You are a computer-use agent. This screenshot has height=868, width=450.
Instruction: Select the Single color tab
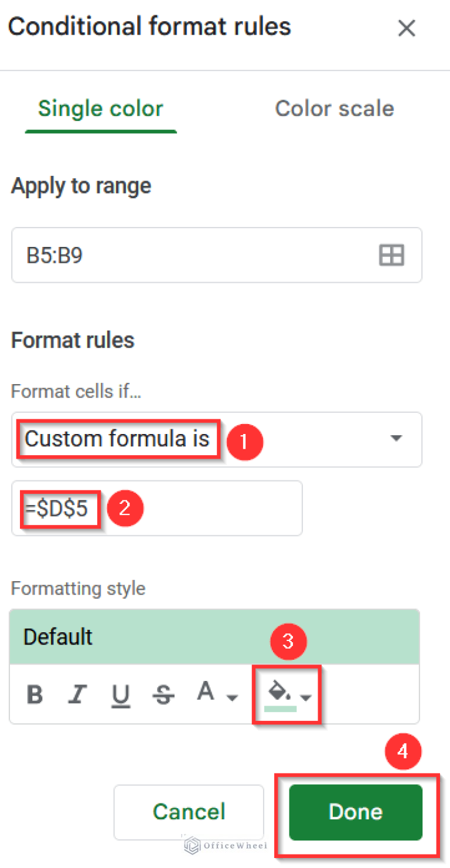click(x=100, y=108)
